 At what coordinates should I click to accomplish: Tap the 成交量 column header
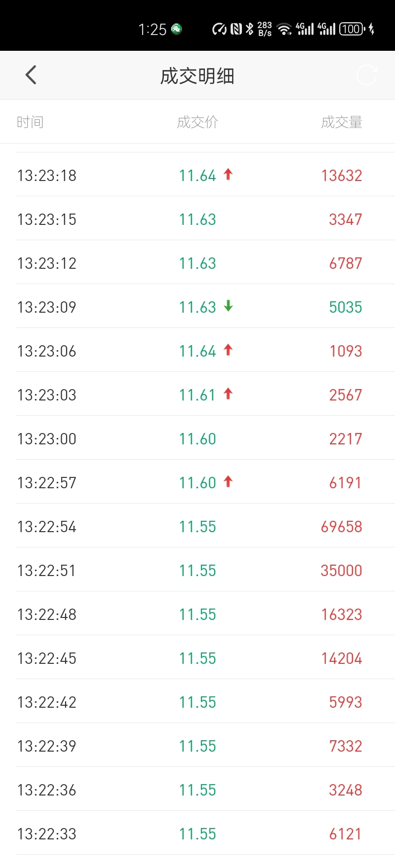[342, 122]
